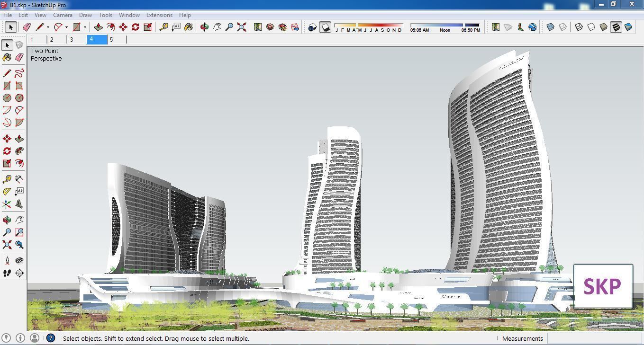Choose the Polygon tool in left toolbar

pyautogui.click(x=19, y=98)
